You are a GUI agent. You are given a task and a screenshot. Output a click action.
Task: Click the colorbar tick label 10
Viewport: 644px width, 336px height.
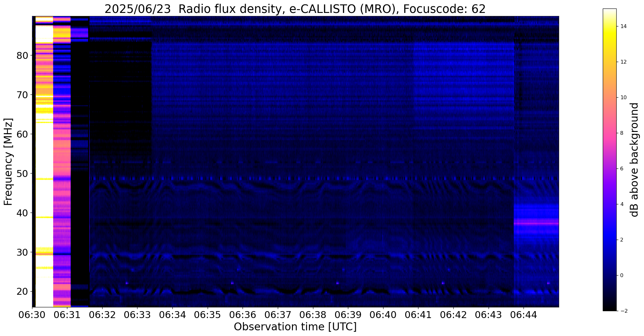click(x=623, y=98)
